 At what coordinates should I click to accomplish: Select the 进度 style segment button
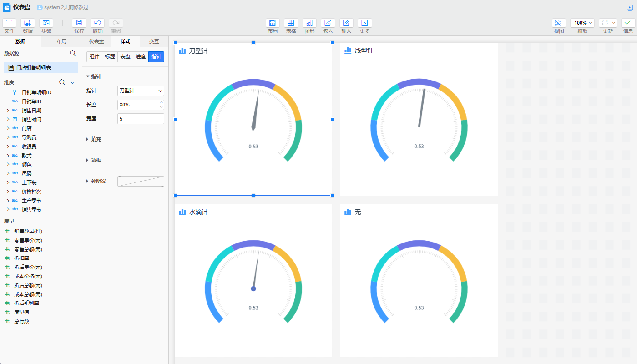(141, 57)
